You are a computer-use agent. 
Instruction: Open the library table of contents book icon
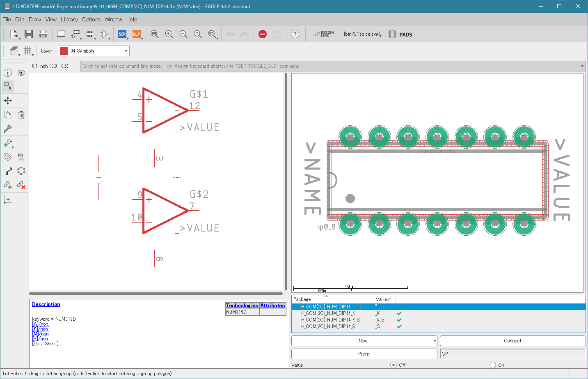(x=61, y=34)
